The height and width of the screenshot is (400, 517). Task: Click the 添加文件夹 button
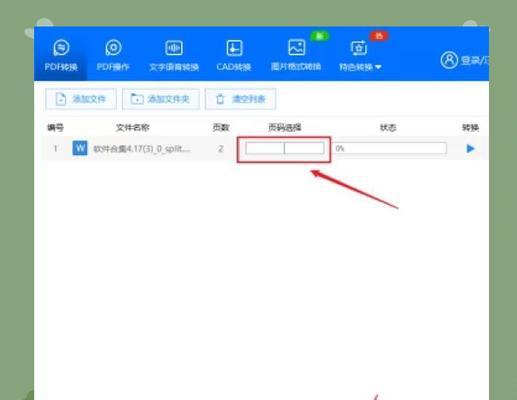161,99
